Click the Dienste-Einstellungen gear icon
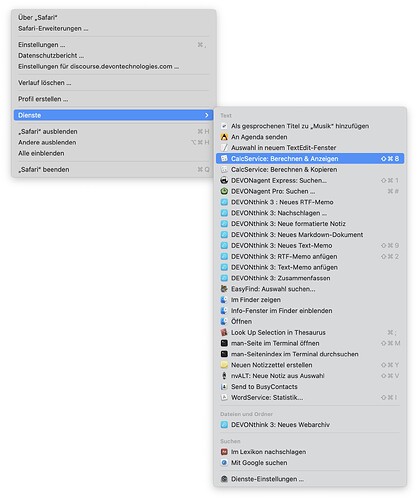Viewport: 417px width, 500px height. (224, 479)
